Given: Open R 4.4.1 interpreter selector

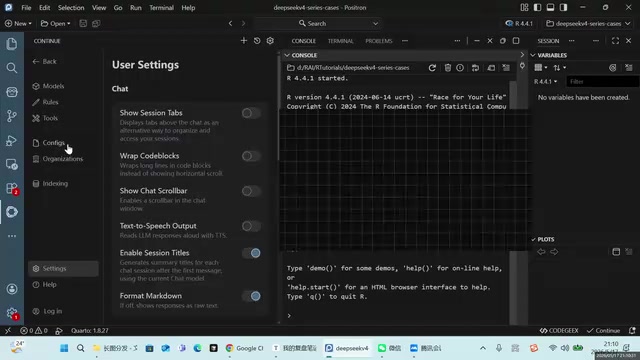Looking at the screenshot, I should 519,24.
